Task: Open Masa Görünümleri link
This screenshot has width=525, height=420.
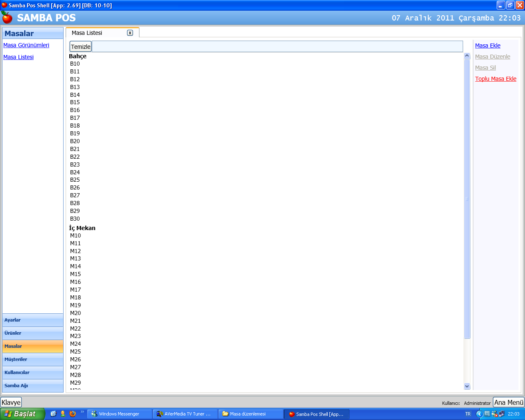Action: (x=26, y=45)
